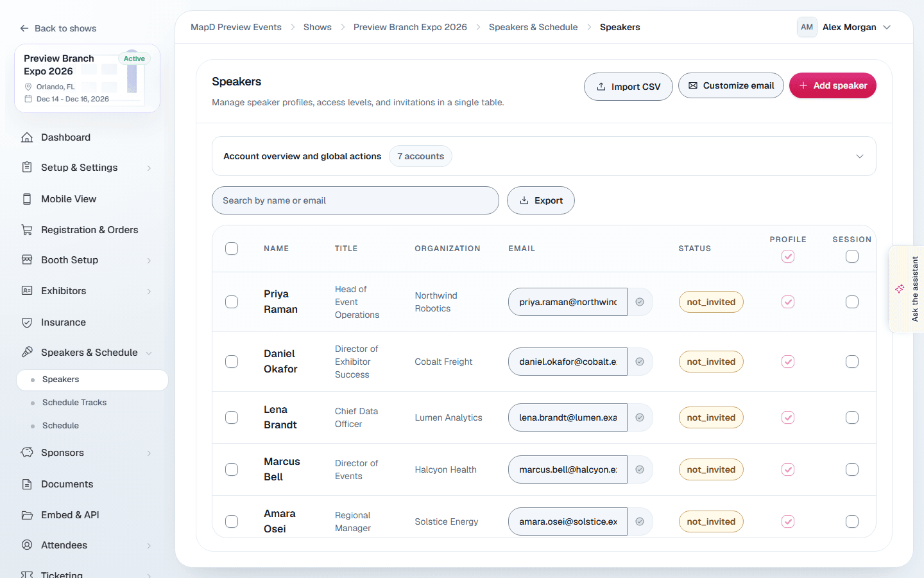Uncheck Profile access for Priya Raman
Viewport: 924px width, 578px height.
coord(788,302)
